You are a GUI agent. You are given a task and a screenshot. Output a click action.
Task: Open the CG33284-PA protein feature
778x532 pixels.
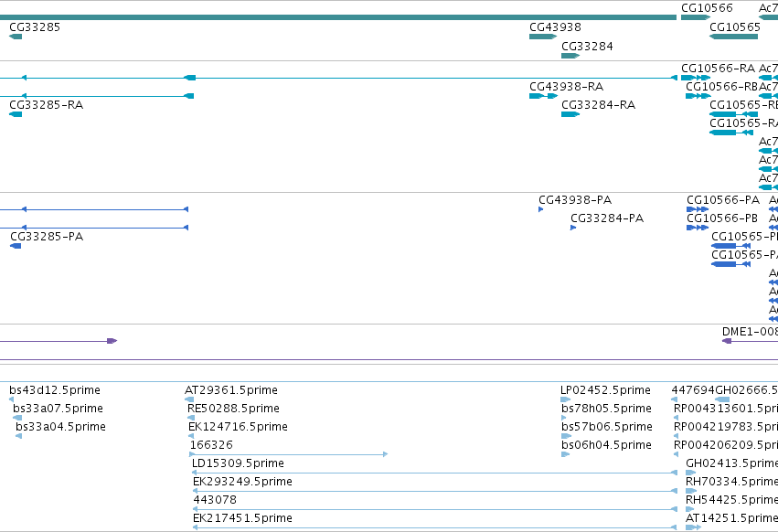[x=573, y=228]
